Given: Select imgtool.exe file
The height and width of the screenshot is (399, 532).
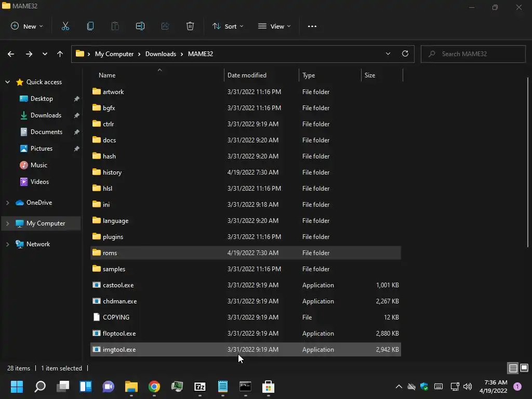Looking at the screenshot, I should (246, 350).
